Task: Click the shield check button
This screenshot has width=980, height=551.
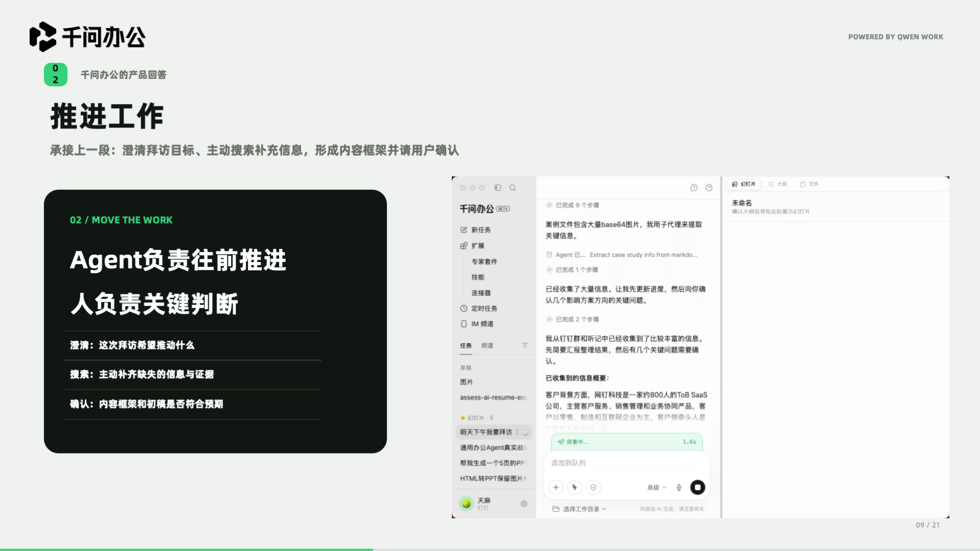Action: pyautogui.click(x=593, y=487)
